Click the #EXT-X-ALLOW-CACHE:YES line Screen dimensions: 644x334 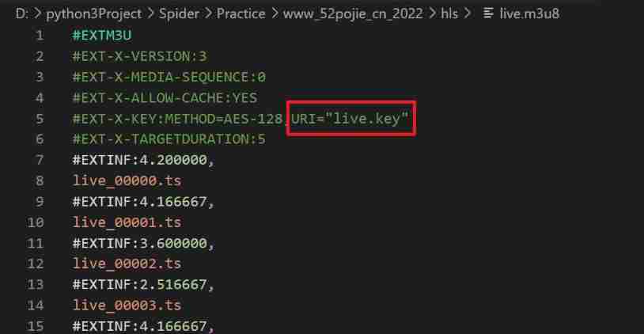(x=165, y=98)
